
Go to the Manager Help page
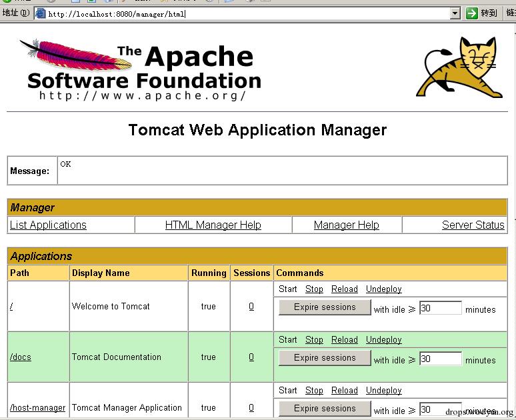pos(346,225)
